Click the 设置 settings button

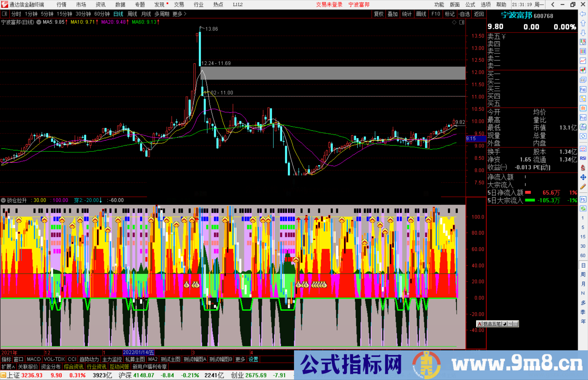(x=253, y=359)
